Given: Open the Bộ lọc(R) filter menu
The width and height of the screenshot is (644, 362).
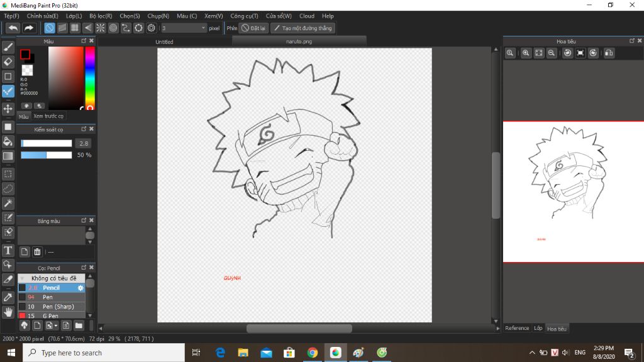Looking at the screenshot, I should tap(101, 16).
